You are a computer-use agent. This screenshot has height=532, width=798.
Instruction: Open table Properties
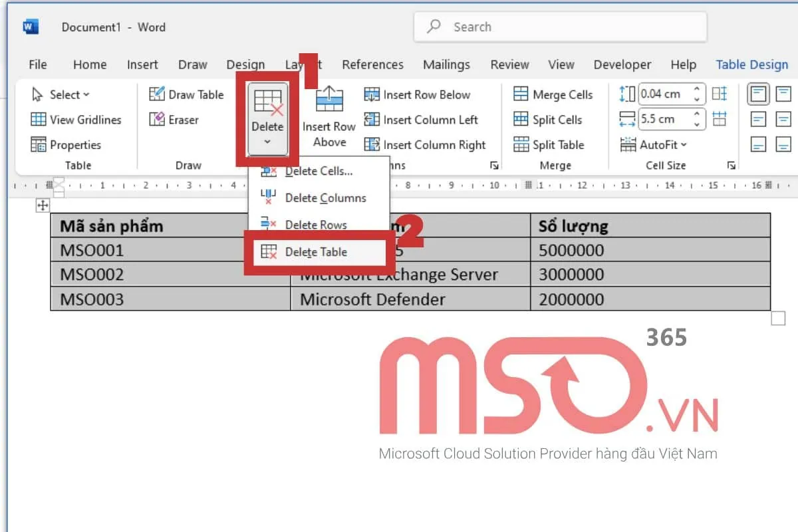pyautogui.click(x=66, y=145)
